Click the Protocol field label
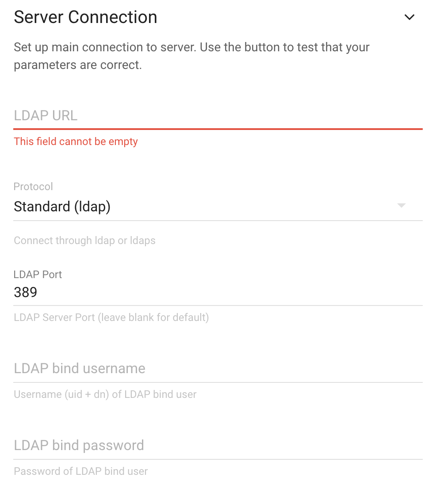The width and height of the screenshot is (436, 504). pos(33,187)
